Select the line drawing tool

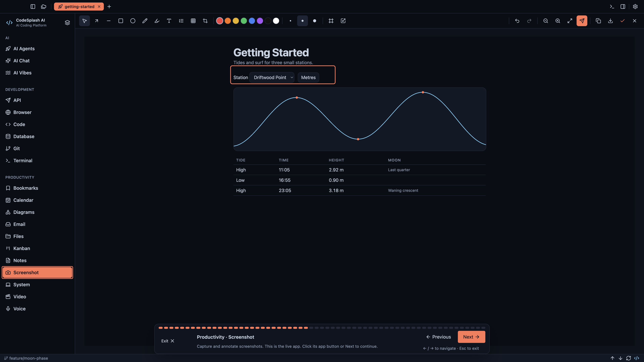click(109, 21)
